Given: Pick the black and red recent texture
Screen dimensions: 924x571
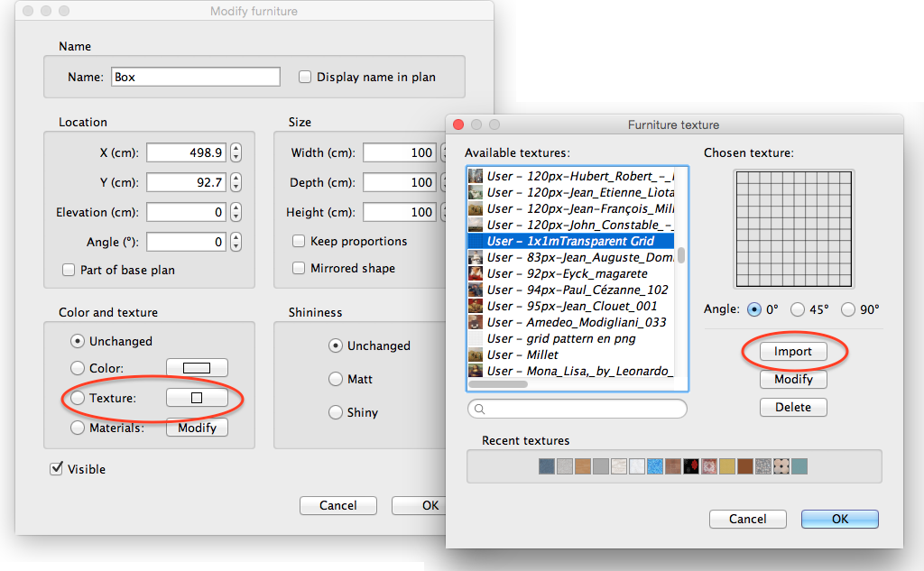Looking at the screenshot, I should point(691,466).
